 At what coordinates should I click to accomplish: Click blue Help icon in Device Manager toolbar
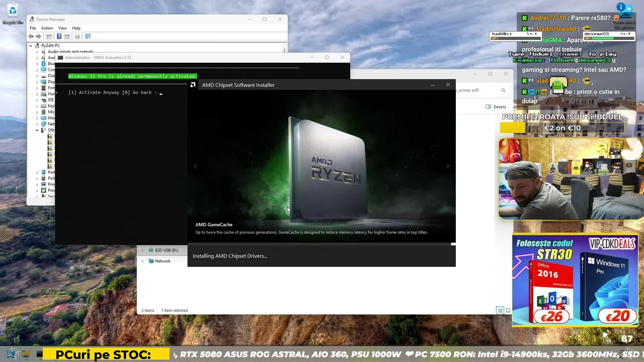pos(59,36)
